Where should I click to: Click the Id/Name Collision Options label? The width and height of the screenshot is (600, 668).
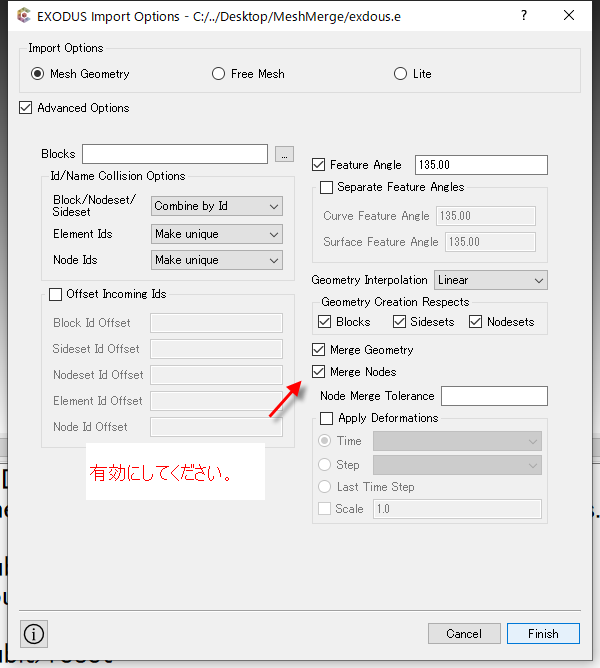click(118, 176)
